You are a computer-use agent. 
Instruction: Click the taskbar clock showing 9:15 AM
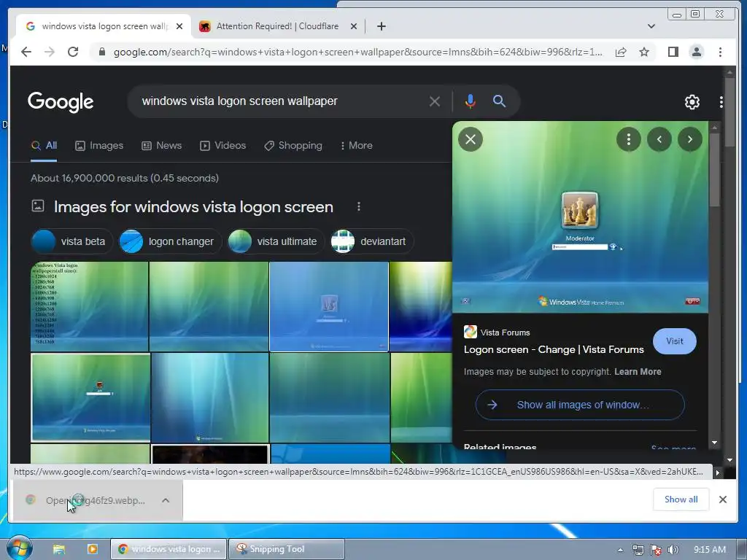pyautogui.click(x=709, y=550)
